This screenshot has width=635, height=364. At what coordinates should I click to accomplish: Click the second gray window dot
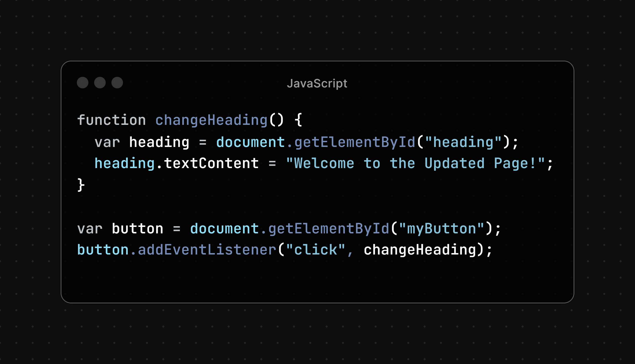(100, 83)
